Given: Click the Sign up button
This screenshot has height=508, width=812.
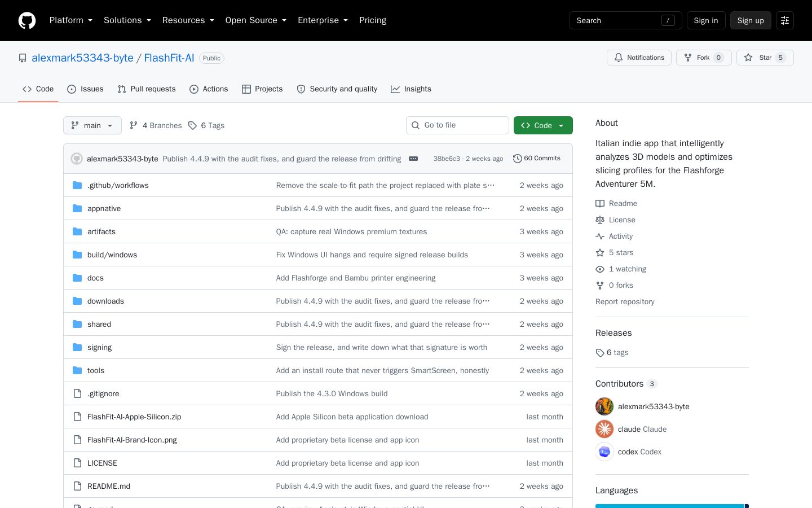Looking at the screenshot, I should pyautogui.click(x=751, y=20).
